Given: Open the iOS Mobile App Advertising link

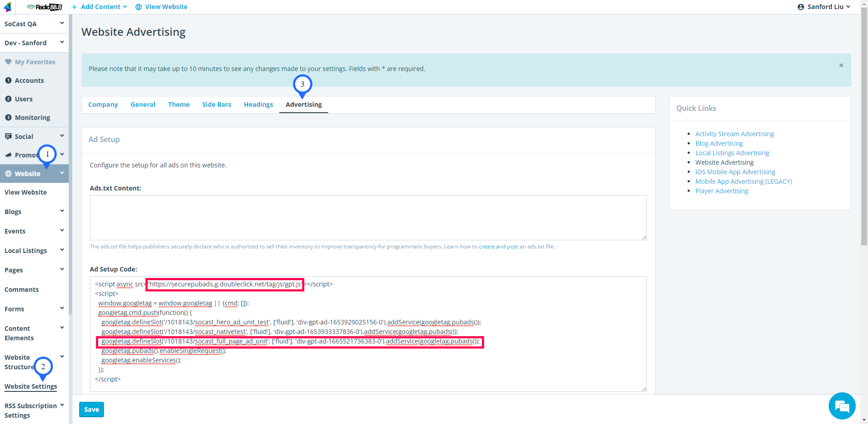Looking at the screenshot, I should (x=735, y=172).
